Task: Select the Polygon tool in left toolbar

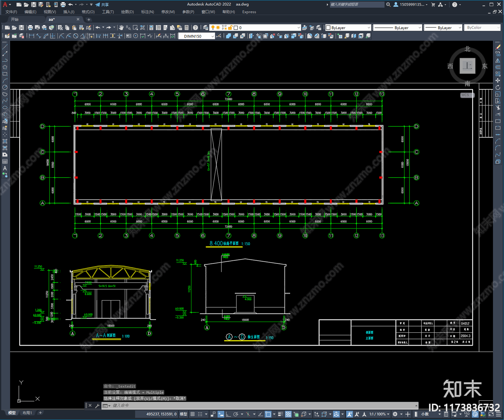Action: pos(5,67)
